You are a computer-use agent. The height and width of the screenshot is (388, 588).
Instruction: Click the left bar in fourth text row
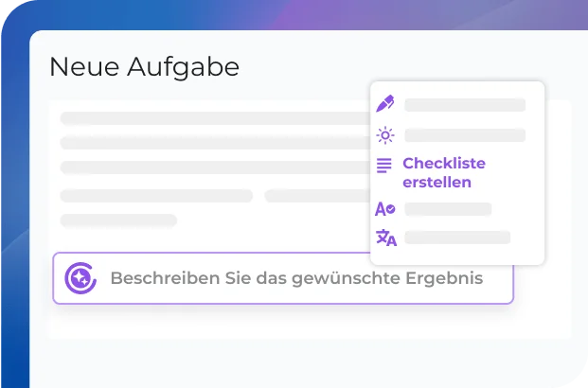tap(156, 196)
